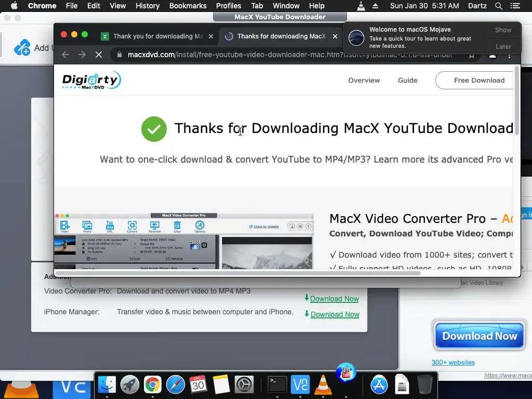This screenshot has width=532, height=399.
Task: Open Terminal from the Dock
Action: click(277, 385)
